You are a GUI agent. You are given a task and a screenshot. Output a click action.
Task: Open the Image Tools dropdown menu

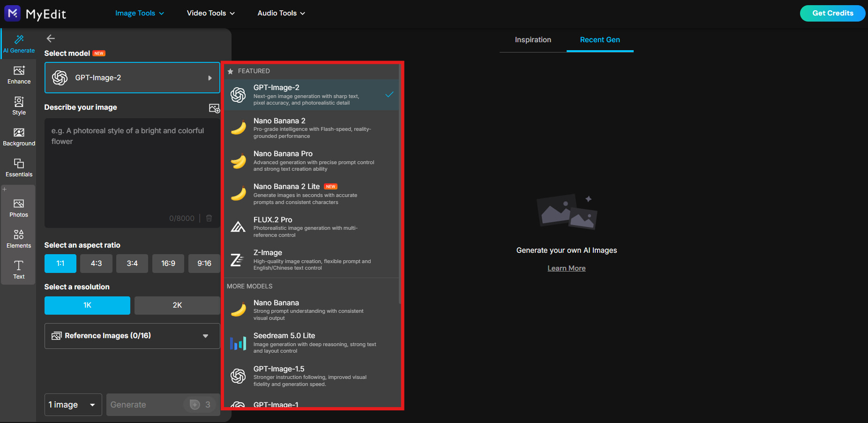(x=140, y=13)
